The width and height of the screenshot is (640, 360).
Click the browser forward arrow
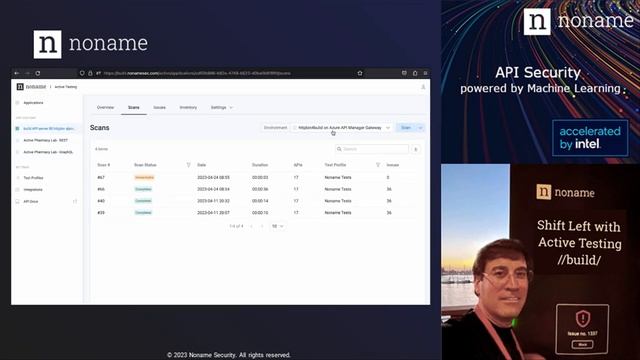[27, 73]
